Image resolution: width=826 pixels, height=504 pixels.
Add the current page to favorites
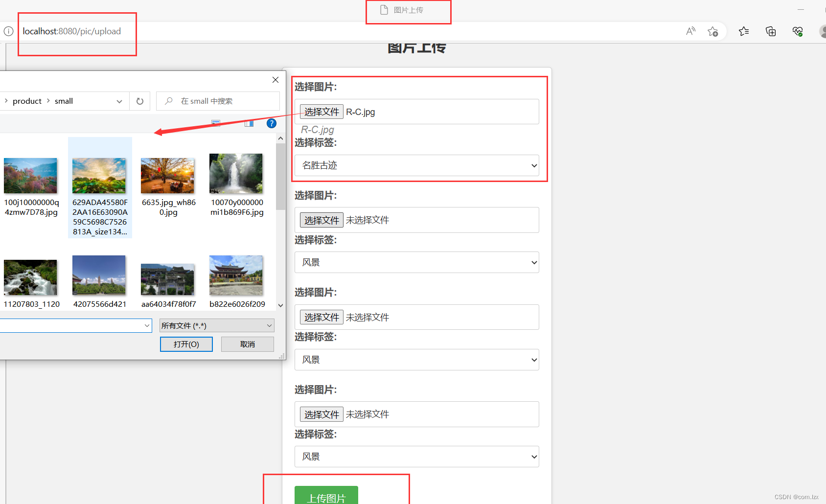(713, 31)
